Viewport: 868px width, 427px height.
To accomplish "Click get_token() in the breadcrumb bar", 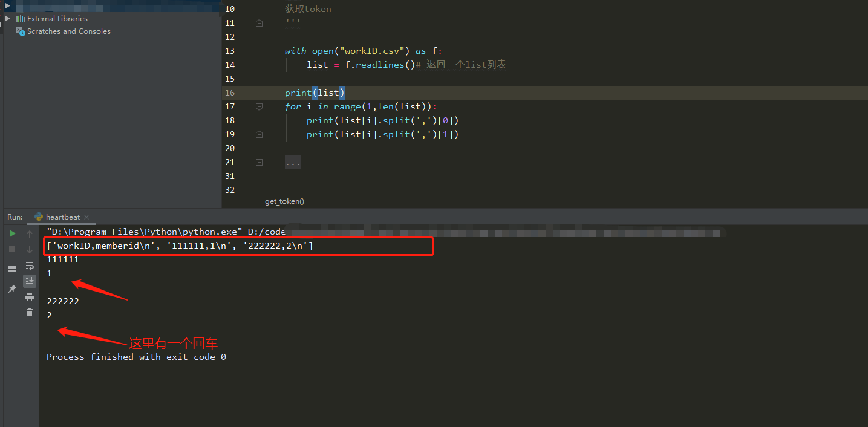I will 284,201.
